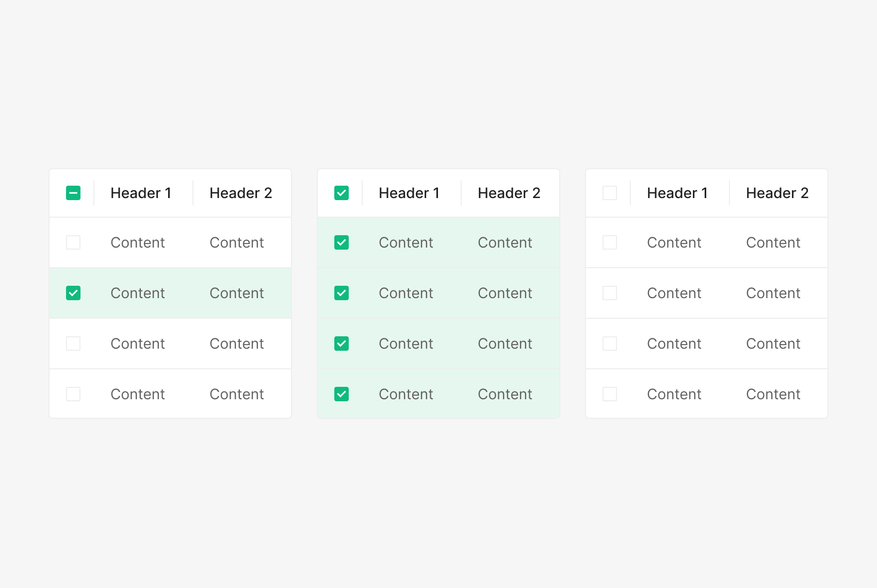This screenshot has width=877, height=588.
Task: Uncheck the last row checkbox in middle table
Action: click(342, 394)
